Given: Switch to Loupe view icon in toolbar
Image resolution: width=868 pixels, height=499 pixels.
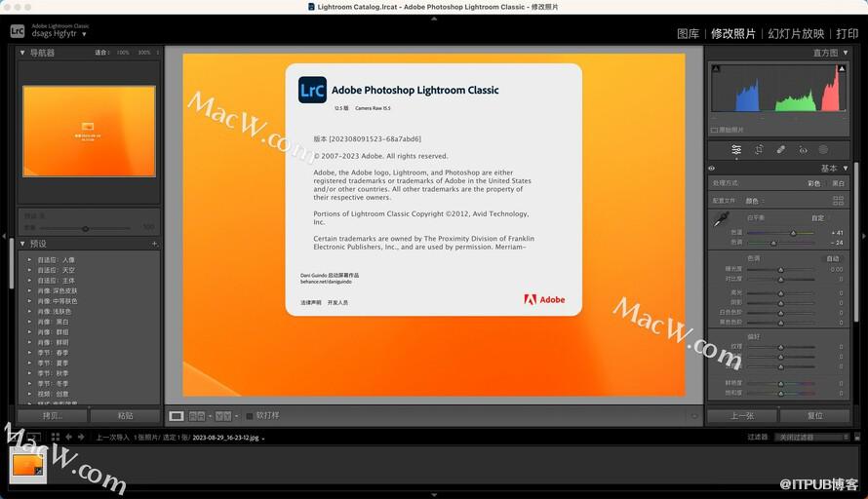Looking at the screenshot, I should pyautogui.click(x=177, y=416).
